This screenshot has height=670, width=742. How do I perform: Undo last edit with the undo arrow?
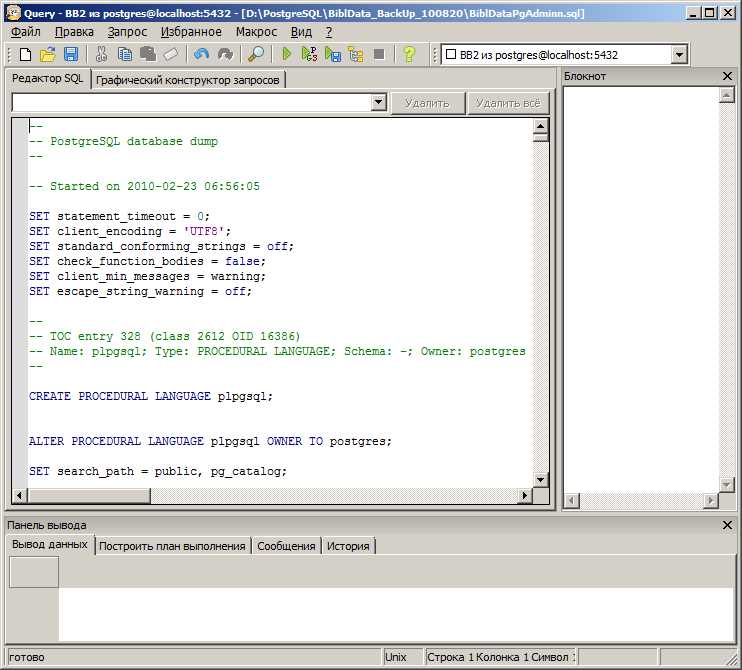point(201,54)
